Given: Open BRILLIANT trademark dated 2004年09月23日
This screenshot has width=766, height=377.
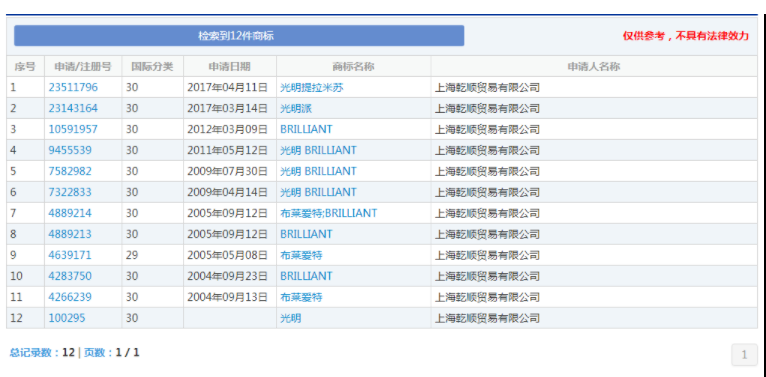Looking at the screenshot, I should 306,276.
